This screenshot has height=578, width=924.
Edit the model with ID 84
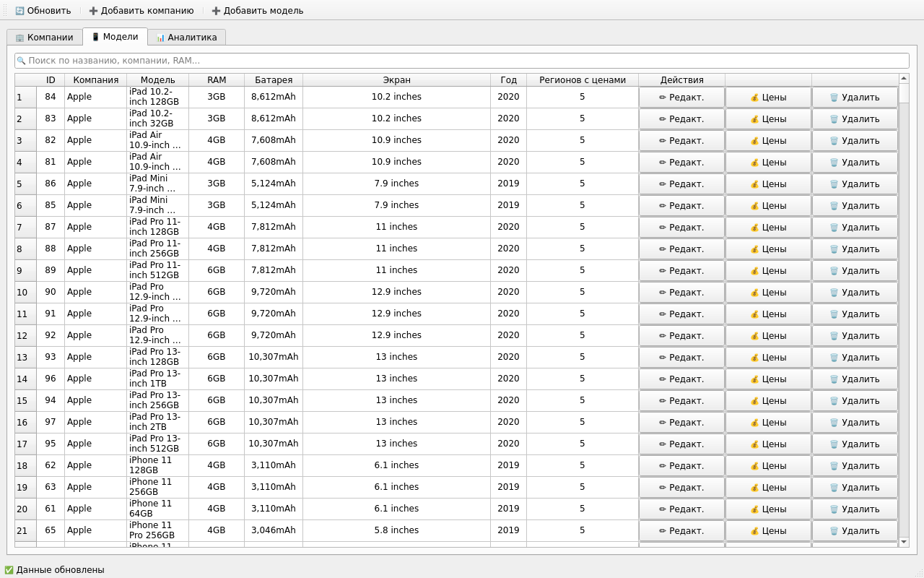coord(681,98)
